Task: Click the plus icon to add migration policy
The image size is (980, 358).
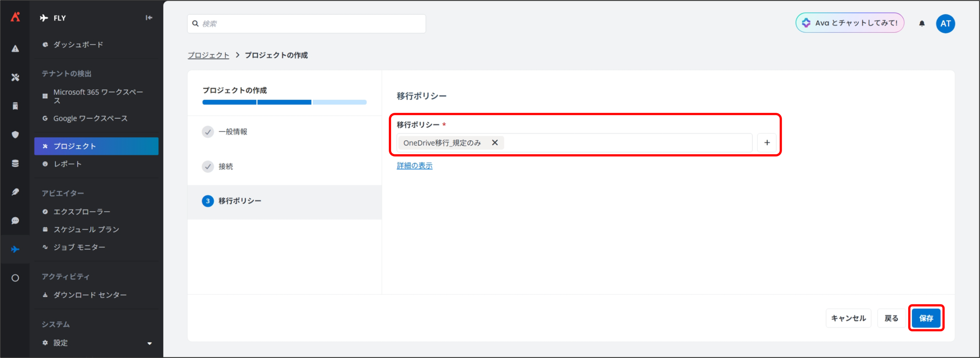Action: (x=767, y=143)
